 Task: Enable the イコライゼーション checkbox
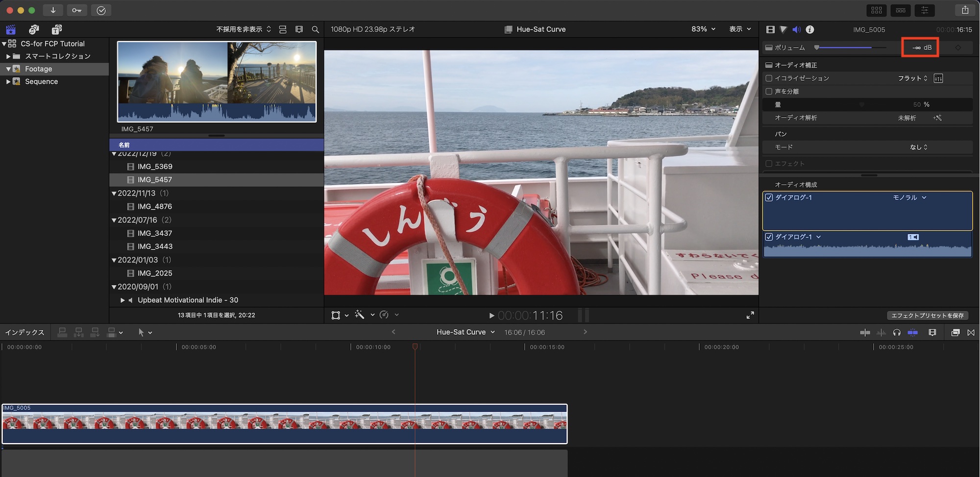769,78
